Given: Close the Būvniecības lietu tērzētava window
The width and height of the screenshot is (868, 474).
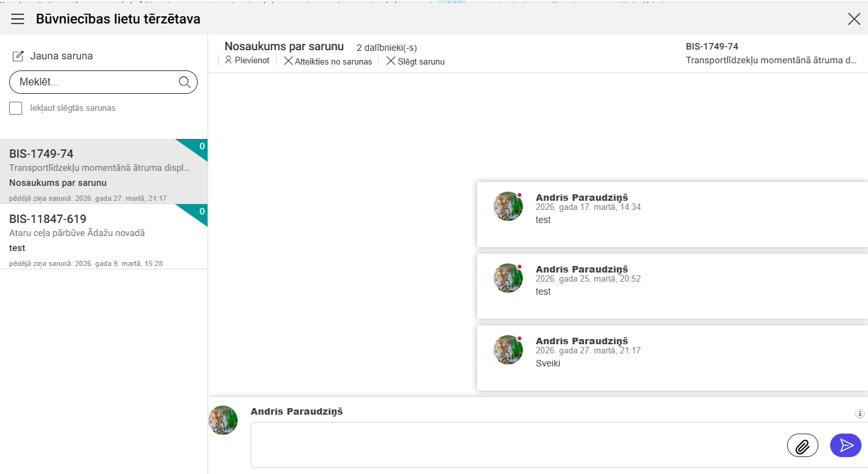Looking at the screenshot, I should pyautogui.click(x=854, y=19).
